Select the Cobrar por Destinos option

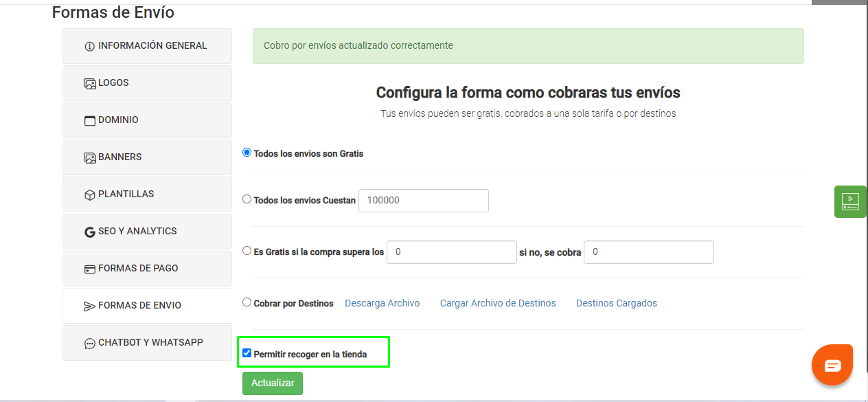(247, 302)
